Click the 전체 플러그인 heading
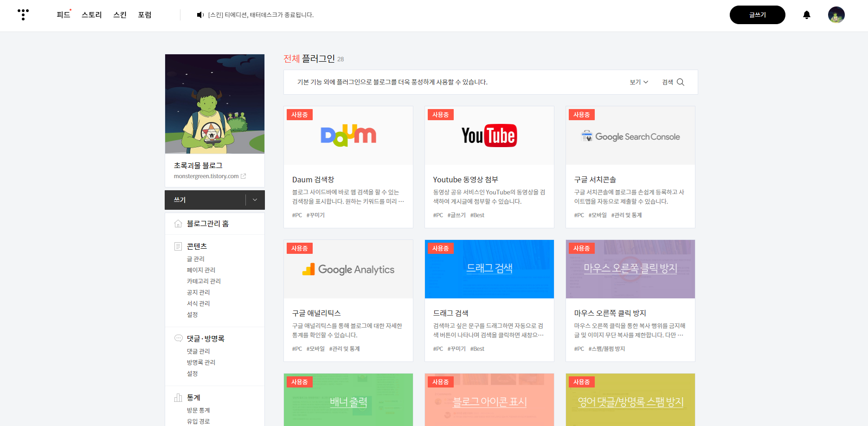 309,58
